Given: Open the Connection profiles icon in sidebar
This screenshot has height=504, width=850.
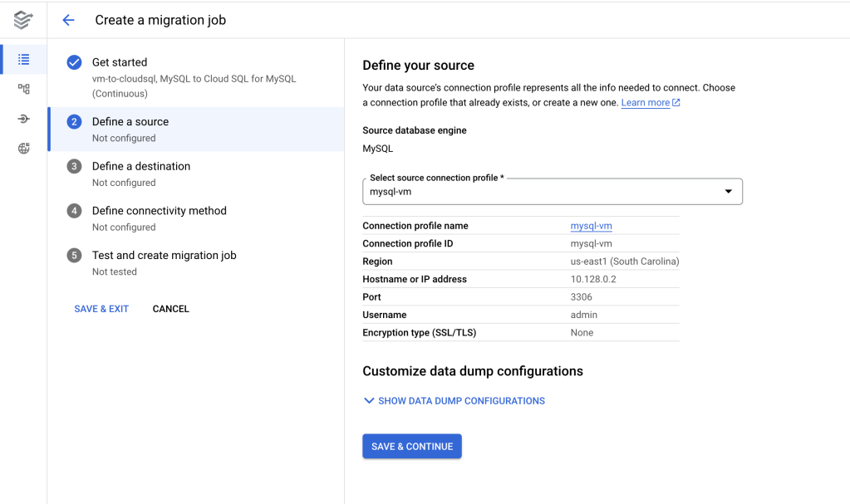Looking at the screenshot, I should 23,119.
